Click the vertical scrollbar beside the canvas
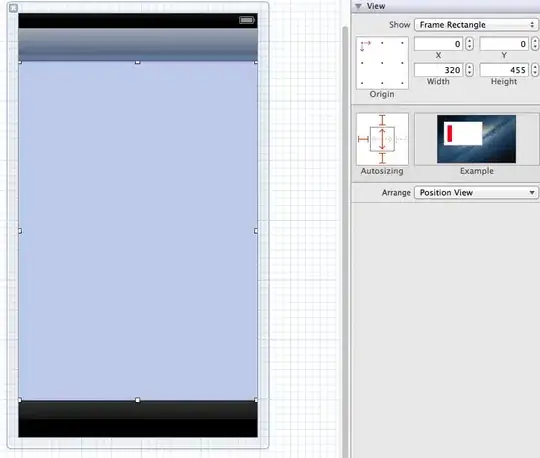The height and width of the screenshot is (458, 540). pyautogui.click(x=345, y=241)
